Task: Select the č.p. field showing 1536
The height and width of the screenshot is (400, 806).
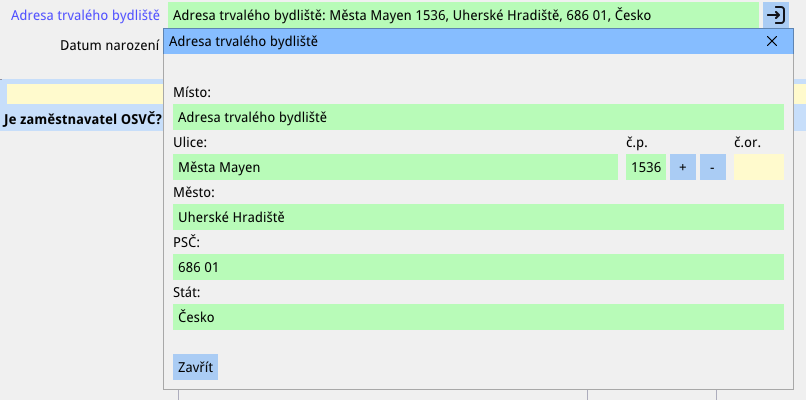Action: point(645,167)
